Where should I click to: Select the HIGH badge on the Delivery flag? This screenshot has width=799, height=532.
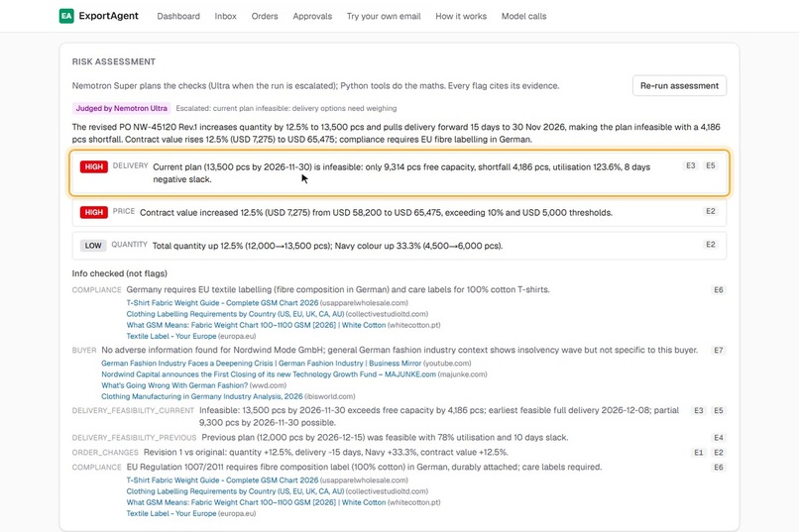[94, 166]
